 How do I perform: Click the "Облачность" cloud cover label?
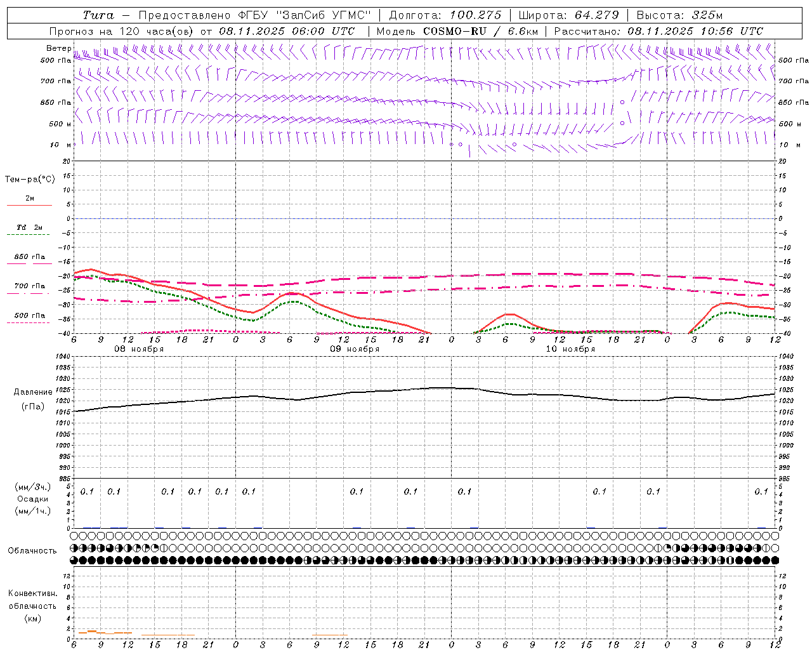coord(32,551)
